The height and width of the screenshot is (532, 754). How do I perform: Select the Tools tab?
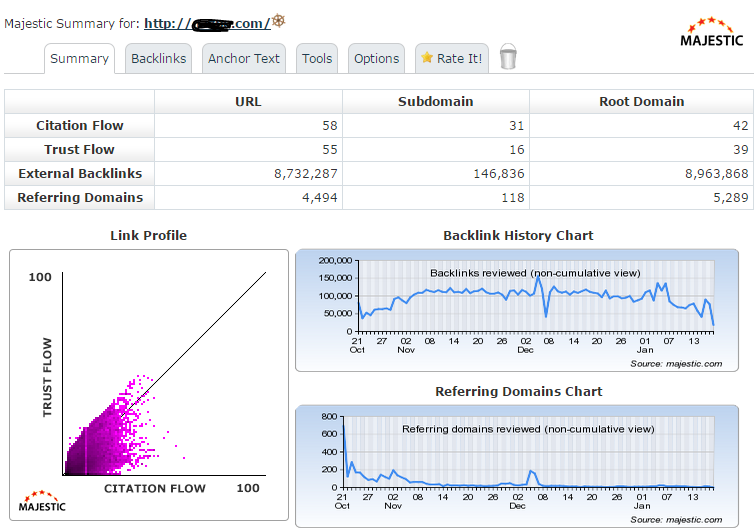pyautogui.click(x=317, y=59)
